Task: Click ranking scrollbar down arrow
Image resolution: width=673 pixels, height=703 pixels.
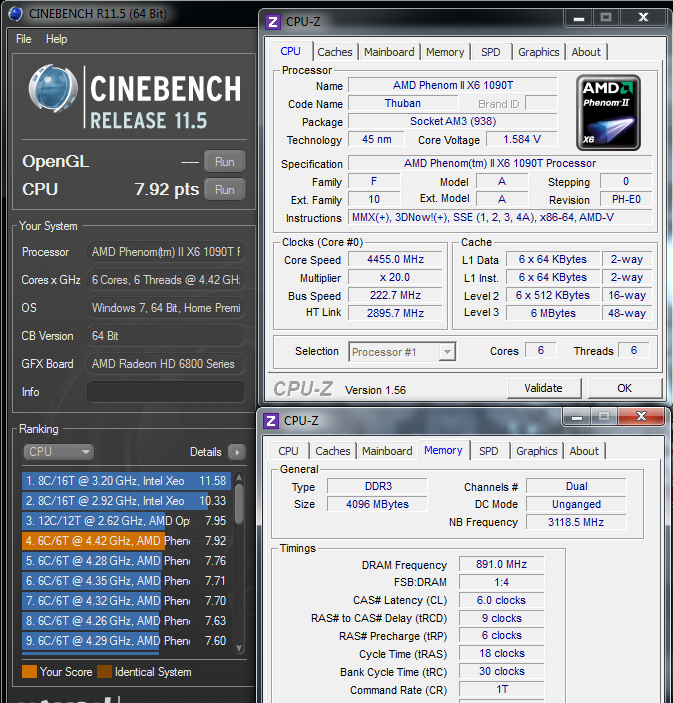Action: pyautogui.click(x=239, y=648)
